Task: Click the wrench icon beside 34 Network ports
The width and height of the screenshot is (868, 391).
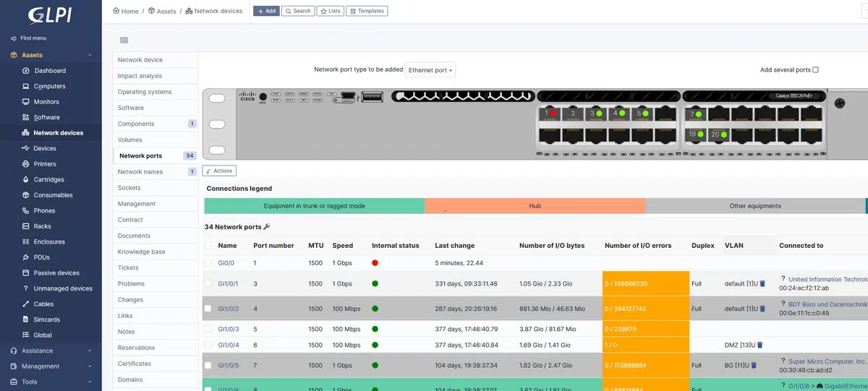Action: pyautogui.click(x=267, y=227)
